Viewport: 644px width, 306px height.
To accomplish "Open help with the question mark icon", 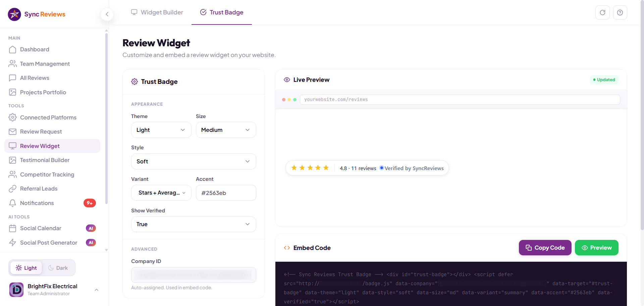I will 620,12.
